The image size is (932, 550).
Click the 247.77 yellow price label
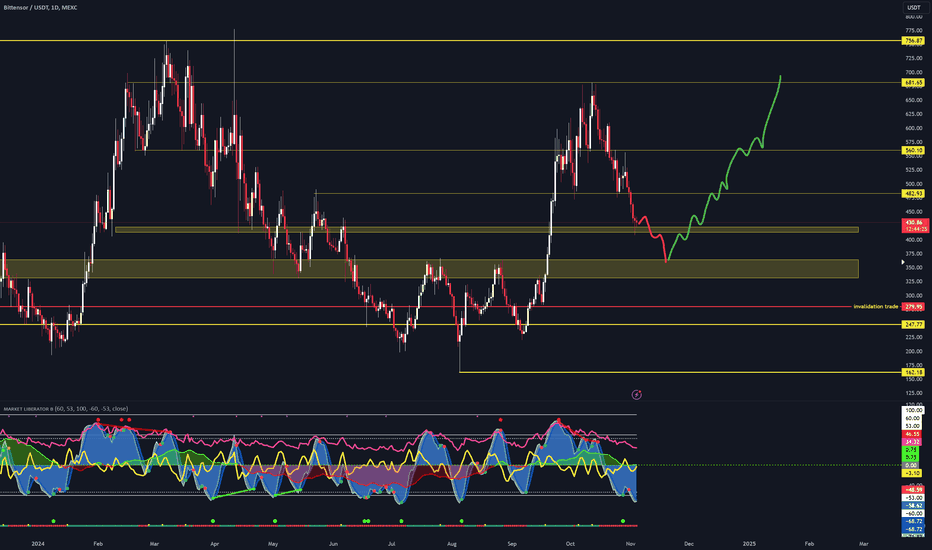pyautogui.click(x=913, y=325)
